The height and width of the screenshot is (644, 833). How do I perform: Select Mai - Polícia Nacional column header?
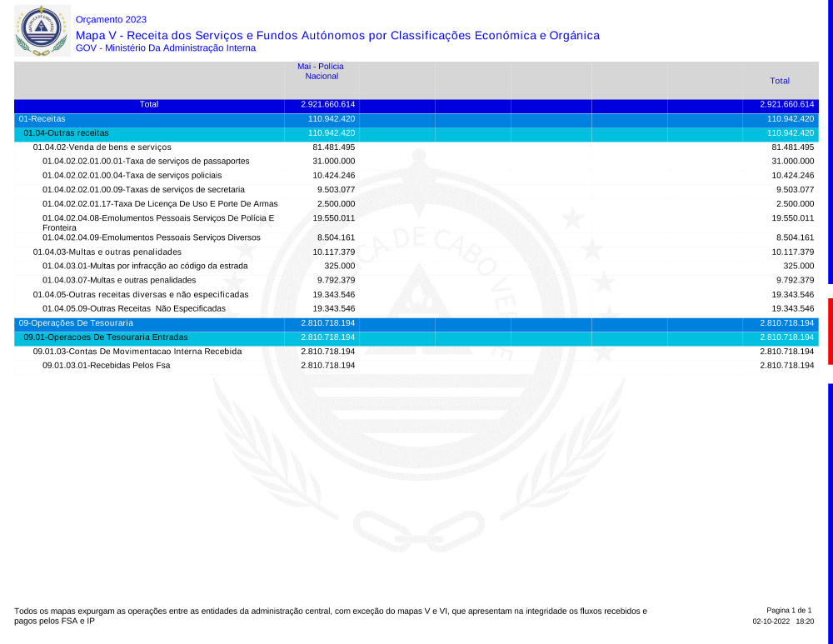321,71
